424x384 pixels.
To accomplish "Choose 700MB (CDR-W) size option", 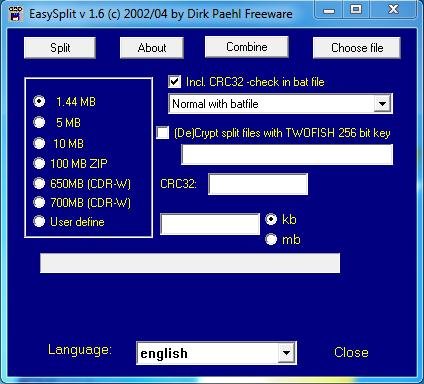I will point(39,202).
